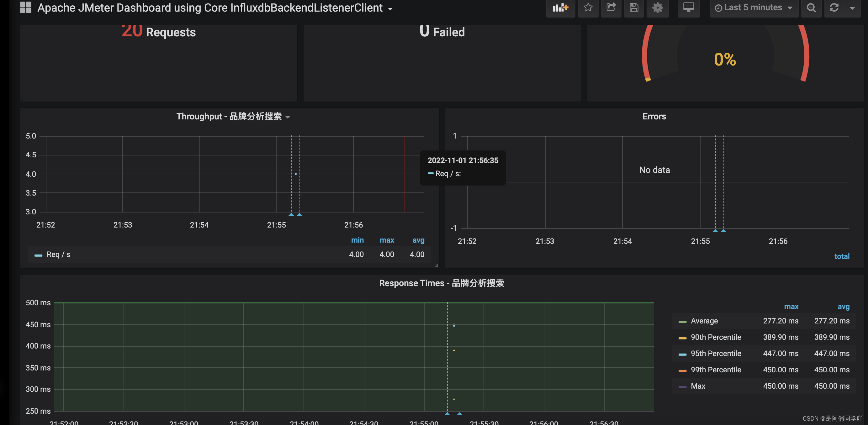
Task: Open the dashboard title dropdown
Action: pyautogui.click(x=214, y=8)
